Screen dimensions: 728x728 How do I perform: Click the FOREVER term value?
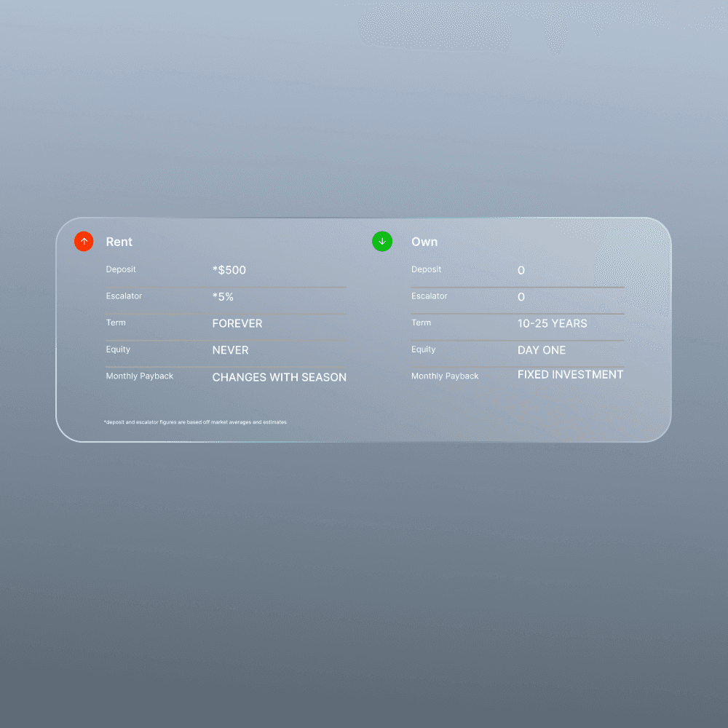tap(237, 324)
